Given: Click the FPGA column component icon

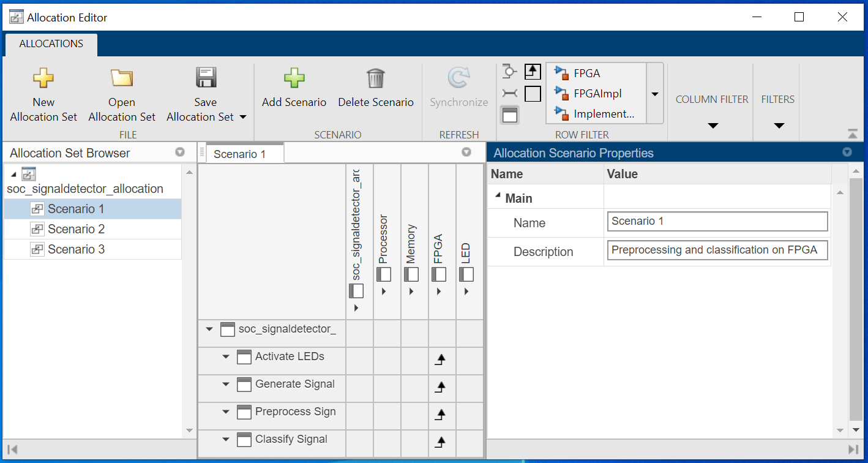Looking at the screenshot, I should [x=439, y=274].
